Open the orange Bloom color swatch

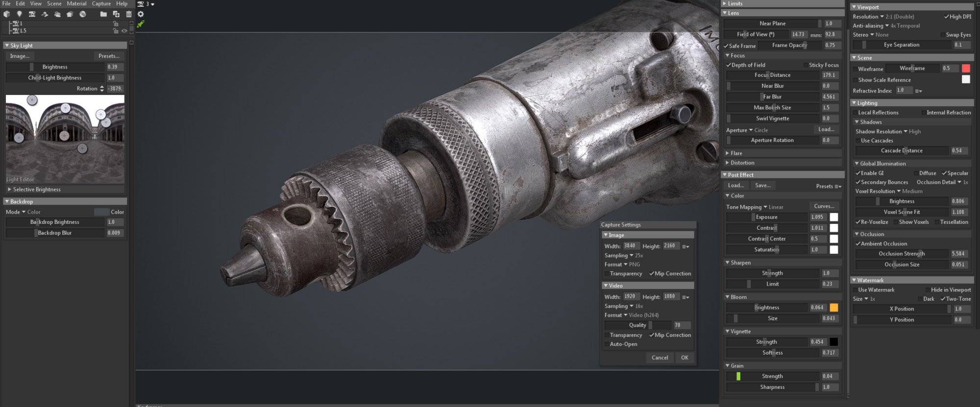coord(833,308)
